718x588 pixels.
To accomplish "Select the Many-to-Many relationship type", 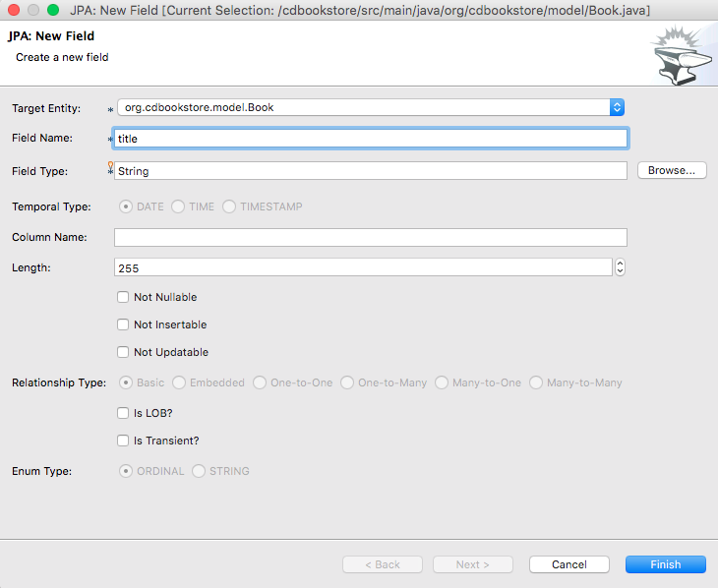I will pos(536,382).
